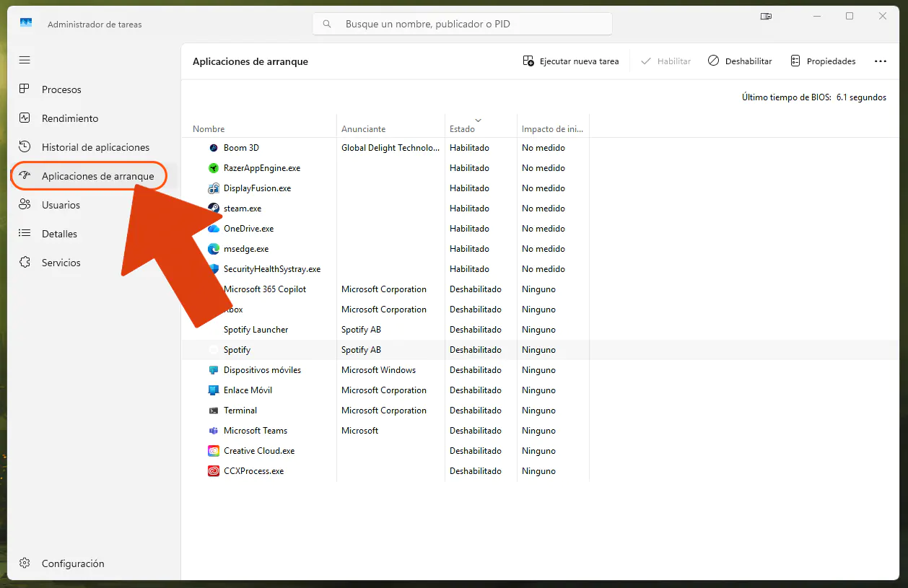This screenshot has width=908, height=588.
Task: Open the Procesos section
Action: 61,89
